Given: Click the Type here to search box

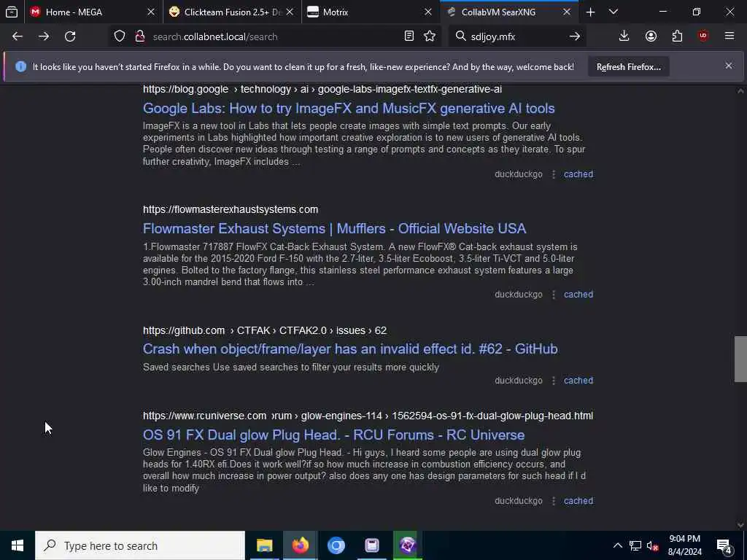Looking at the screenshot, I should [140, 545].
